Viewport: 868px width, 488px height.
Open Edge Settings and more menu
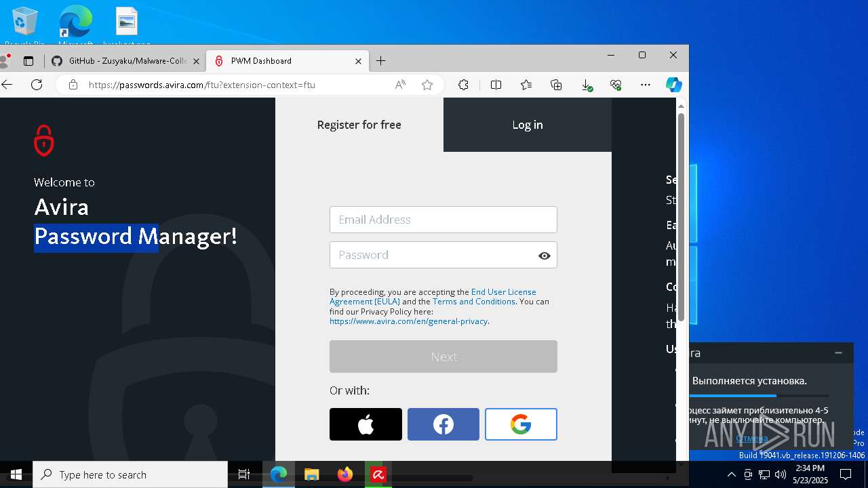(645, 85)
